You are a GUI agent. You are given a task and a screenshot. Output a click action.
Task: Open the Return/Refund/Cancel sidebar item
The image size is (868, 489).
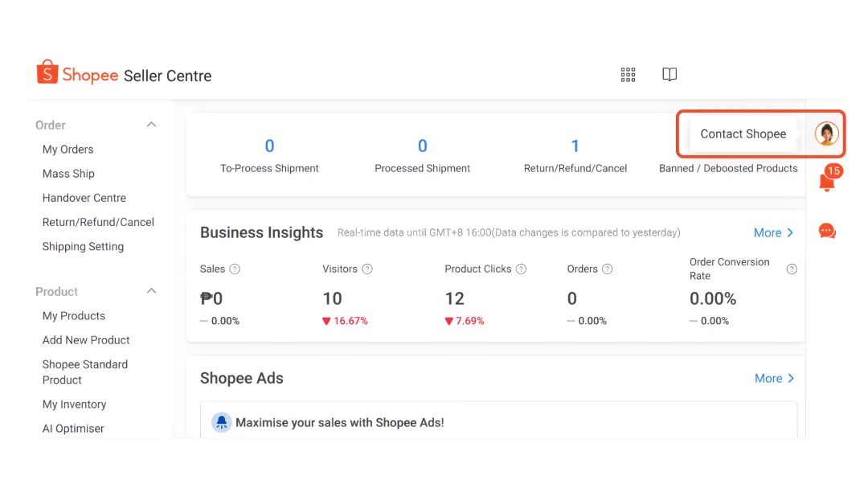coord(98,222)
